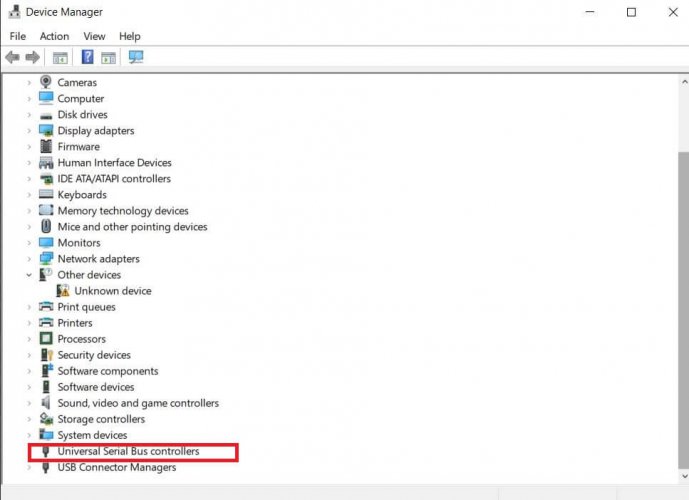689x500 pixels.
Task: Expand the System devices category
Action: tap(29, 435)
